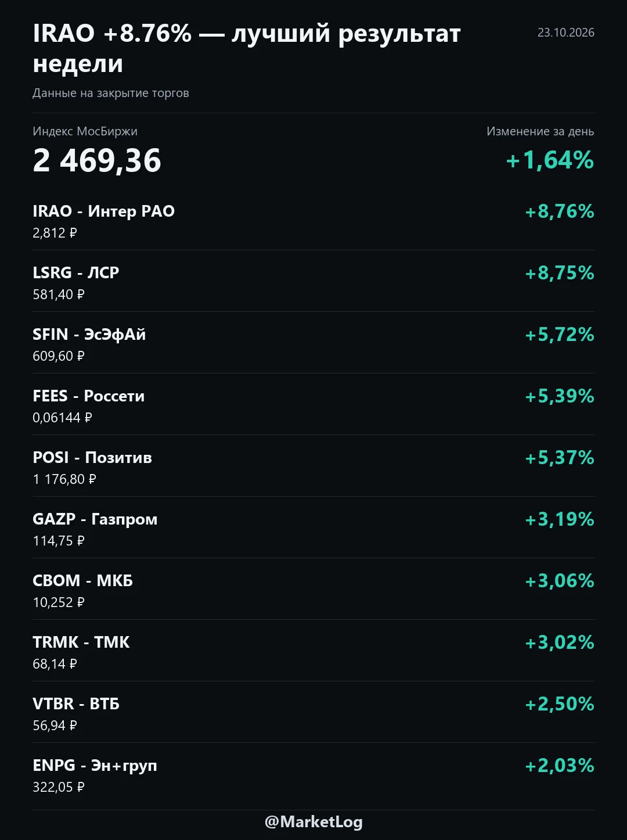627x840 pixels.
Task: Select the POSI - Позитив row
Action: [x=313, y=466]
